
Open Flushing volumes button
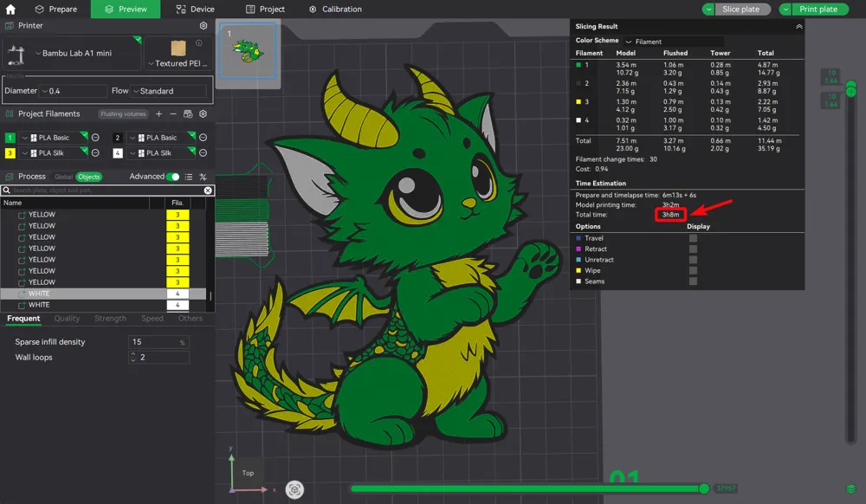pos(123,114)
